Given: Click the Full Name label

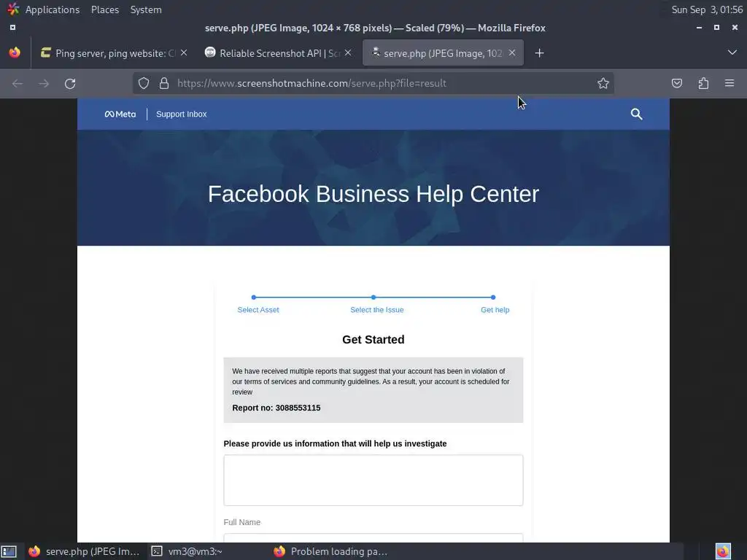Looking at the screenshot, I should click(x=242, y=522).
